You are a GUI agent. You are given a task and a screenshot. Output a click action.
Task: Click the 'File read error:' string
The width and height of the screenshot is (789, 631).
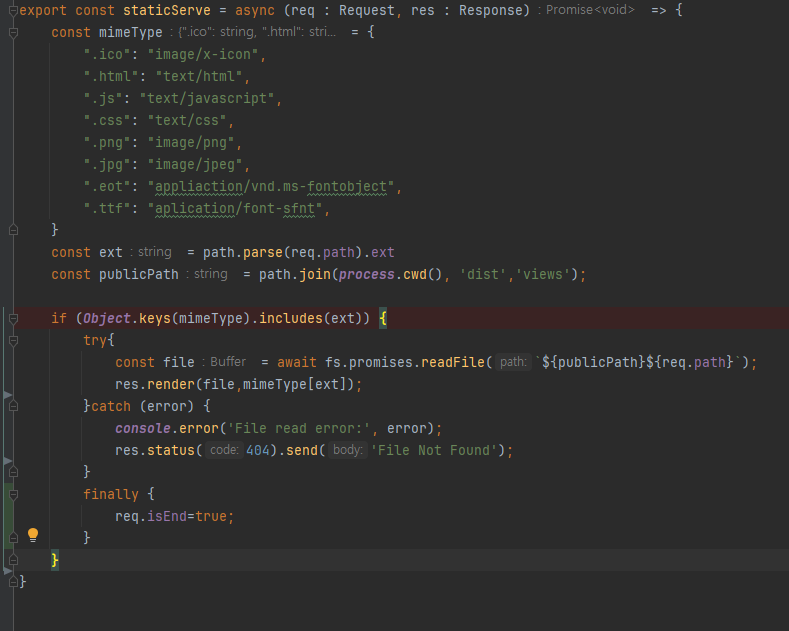pos(298,429)
